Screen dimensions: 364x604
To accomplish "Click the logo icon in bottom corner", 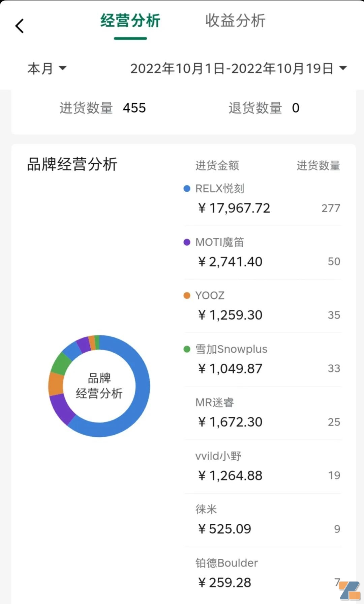I will [x=350, y=590].
